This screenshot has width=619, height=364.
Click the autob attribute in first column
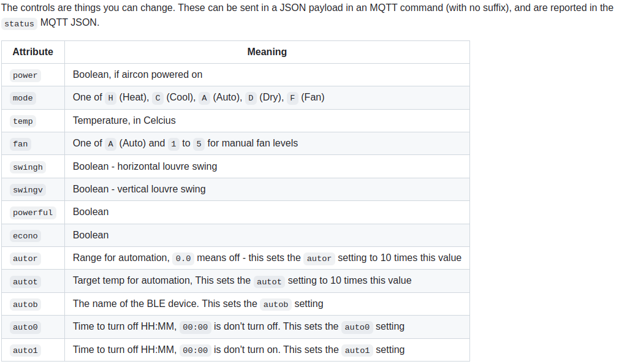[25, 305]
